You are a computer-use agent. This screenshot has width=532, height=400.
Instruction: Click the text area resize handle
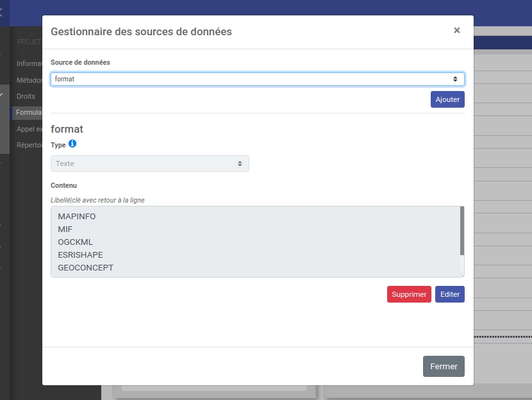(461, 274)
